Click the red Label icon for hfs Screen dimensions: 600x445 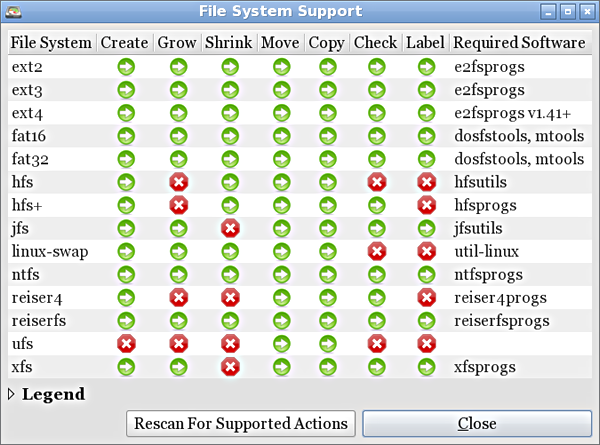pyautogui.click(x=426, y=182)
